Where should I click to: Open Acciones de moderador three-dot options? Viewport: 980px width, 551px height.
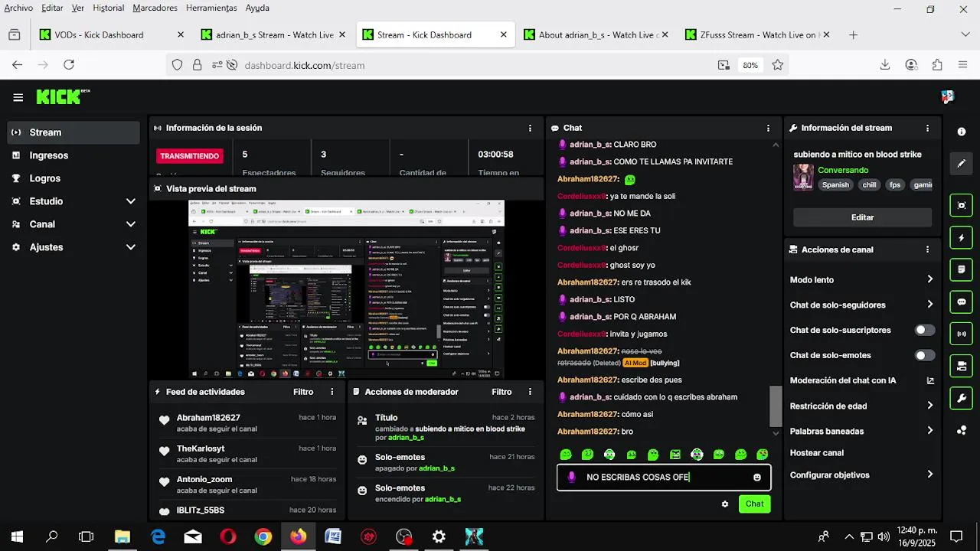click(530, 392)
